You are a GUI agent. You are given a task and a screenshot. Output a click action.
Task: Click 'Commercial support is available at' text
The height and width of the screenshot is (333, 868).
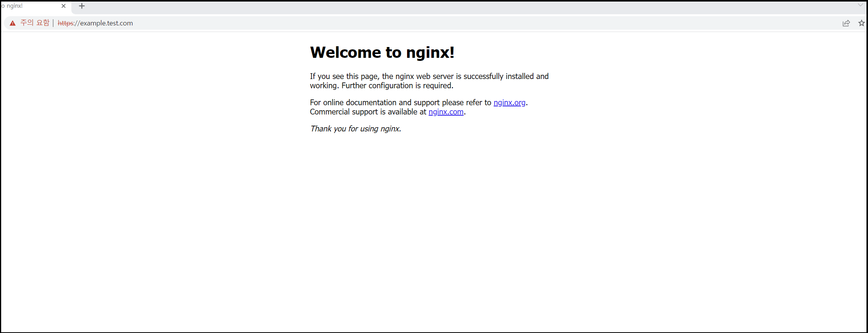point(368,112)
